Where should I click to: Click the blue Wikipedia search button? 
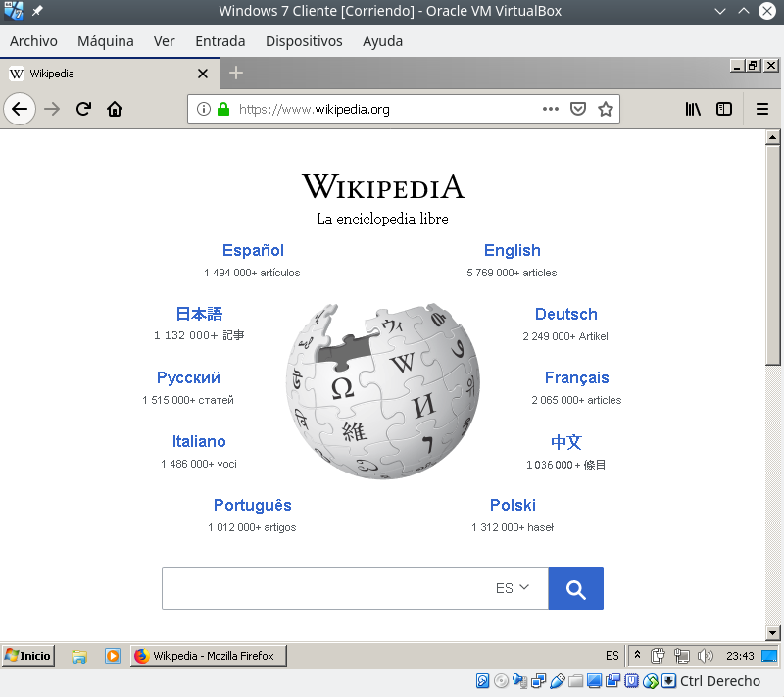[x=575, y=588]
